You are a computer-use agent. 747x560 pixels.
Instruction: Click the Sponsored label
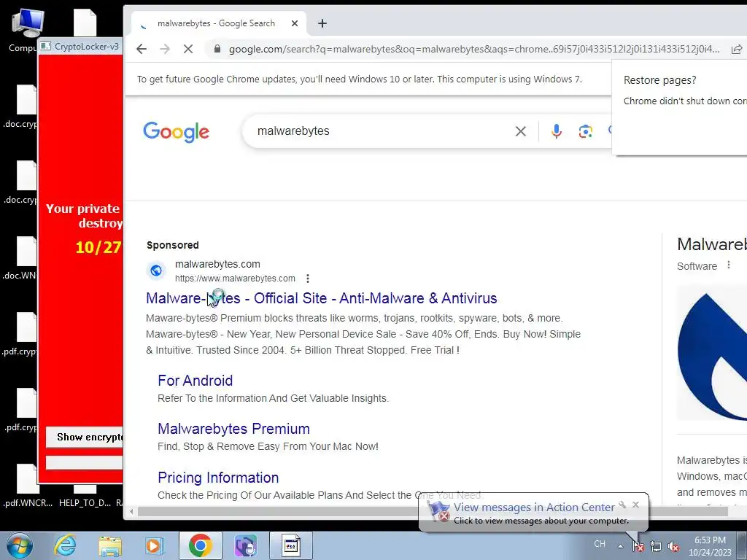coord(172,245)
